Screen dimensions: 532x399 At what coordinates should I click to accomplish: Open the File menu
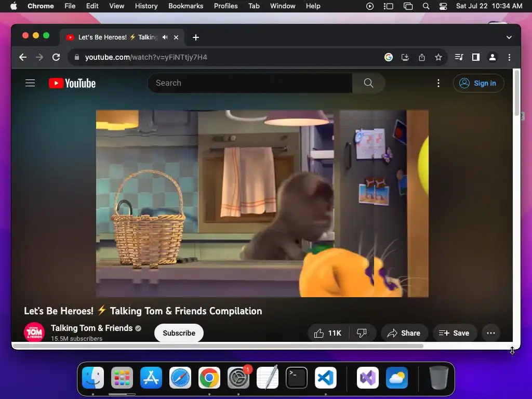(70, 6)
